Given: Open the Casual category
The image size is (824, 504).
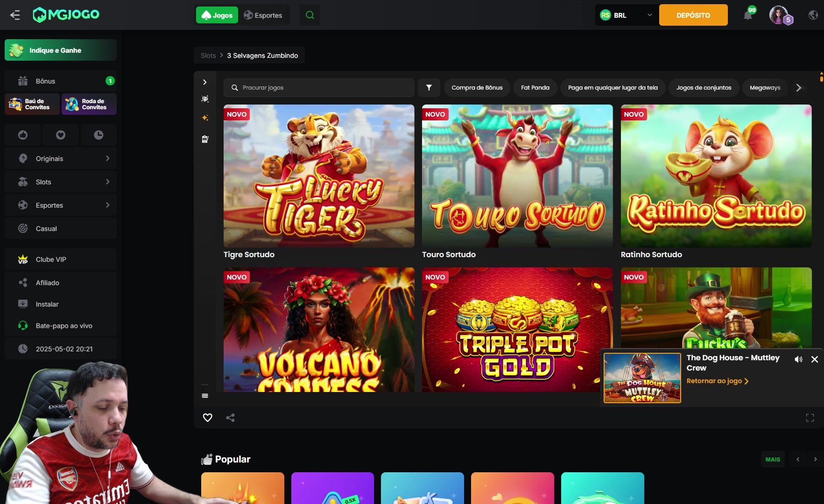Looking at the screenshot, I should coord(61,229).
